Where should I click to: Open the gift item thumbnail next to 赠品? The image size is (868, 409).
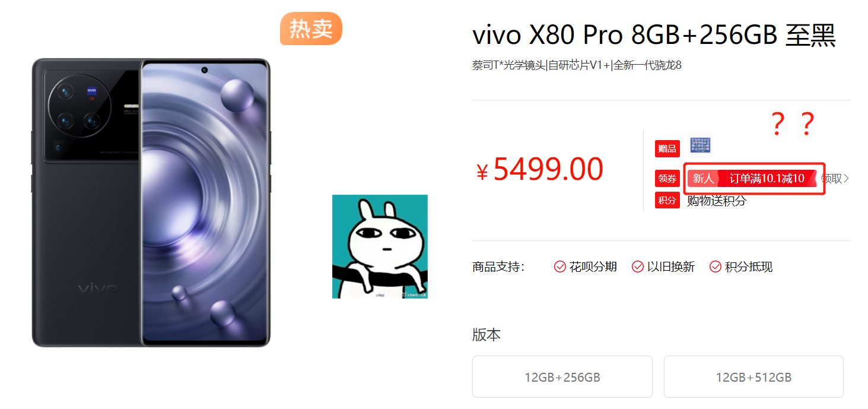[x=700, y=145]
